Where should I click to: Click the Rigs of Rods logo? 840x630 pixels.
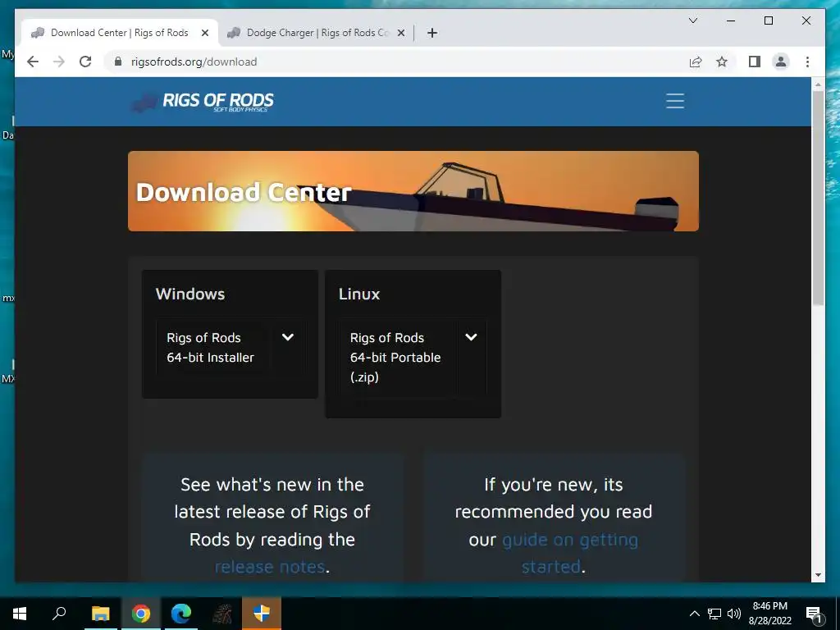pyautogui.click(x=203, y=101)
